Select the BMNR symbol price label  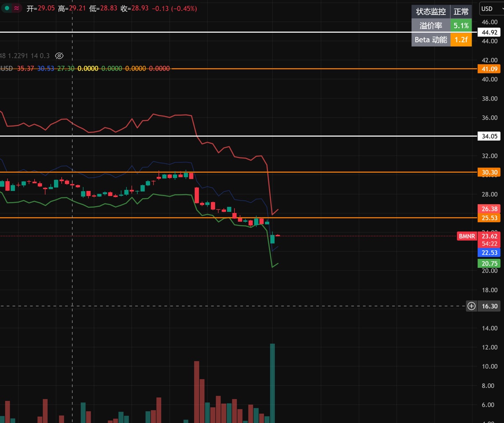click(467, 236)
